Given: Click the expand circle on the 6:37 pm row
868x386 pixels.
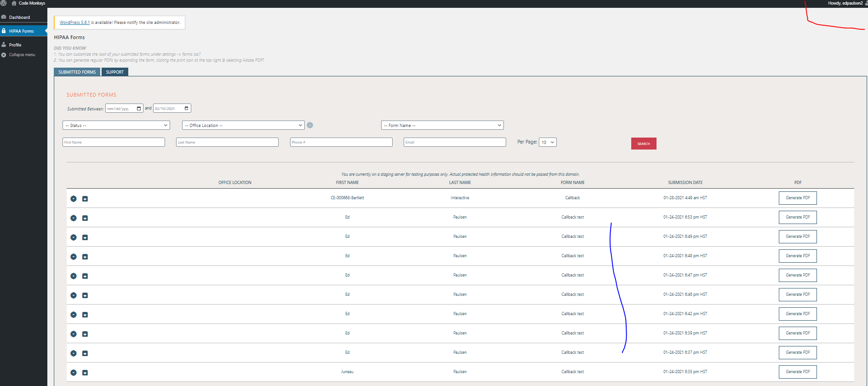Looking at the screenshot, I should [74, 353].
